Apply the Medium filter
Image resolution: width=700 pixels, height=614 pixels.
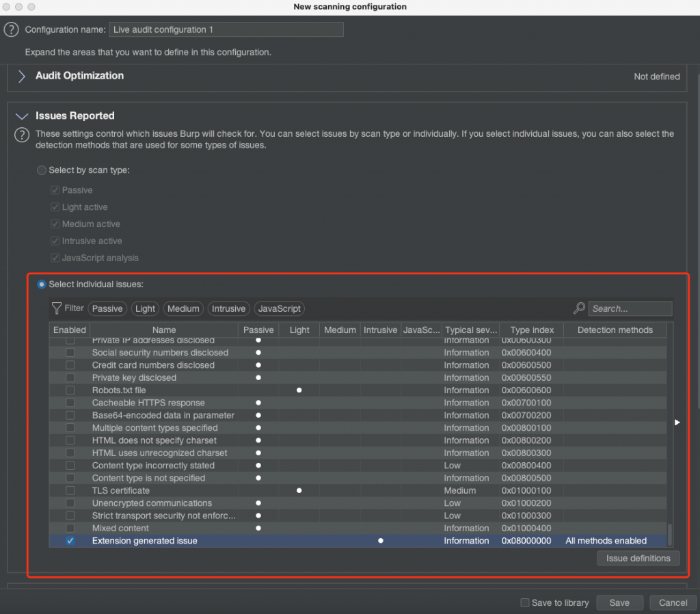183,308
